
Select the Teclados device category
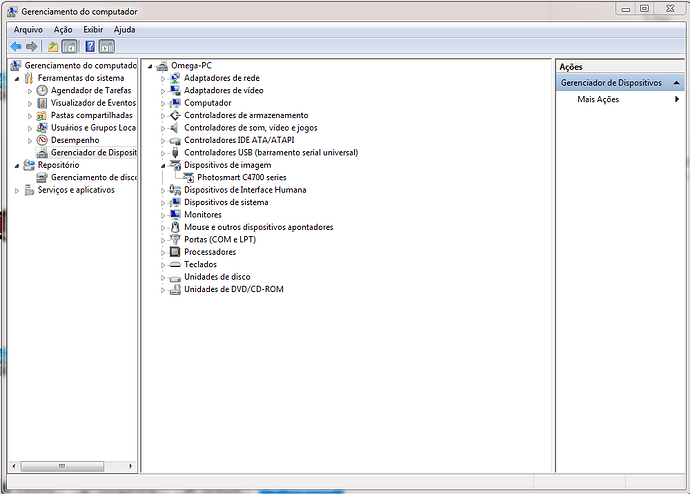pyautogui.click(x=200, y=264)
